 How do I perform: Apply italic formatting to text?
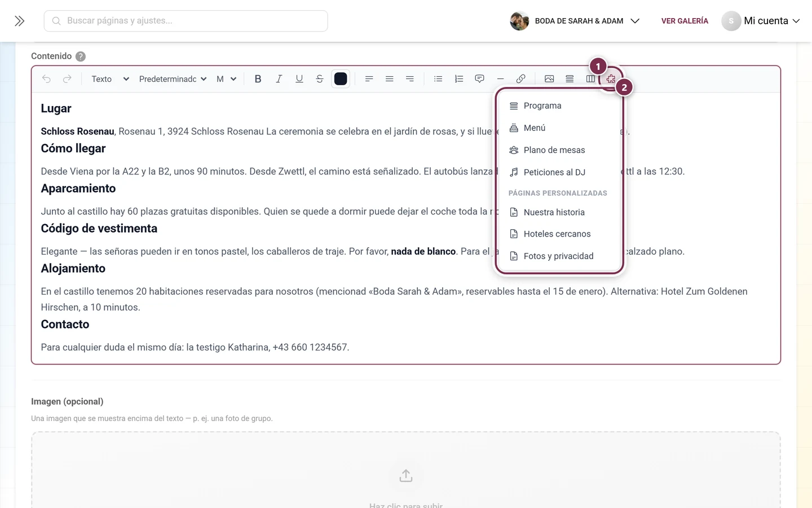tap(279, 79)
